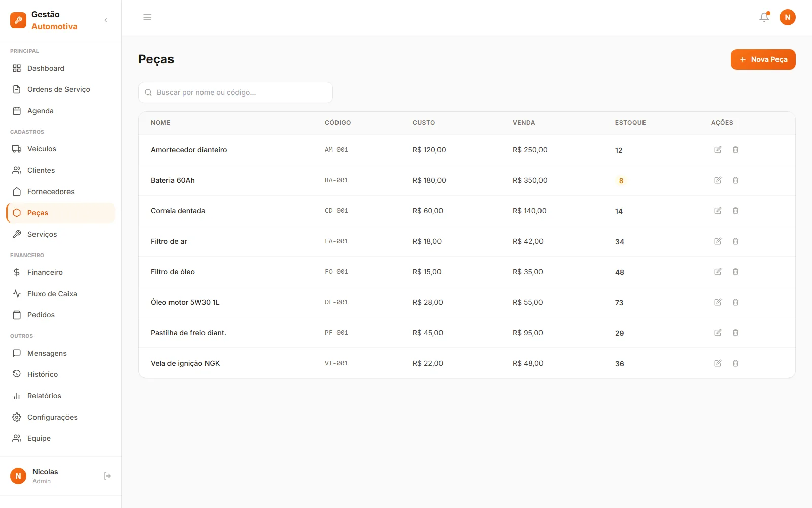View the Histórico page
This screenshot has height=508, width=812.
61,374
